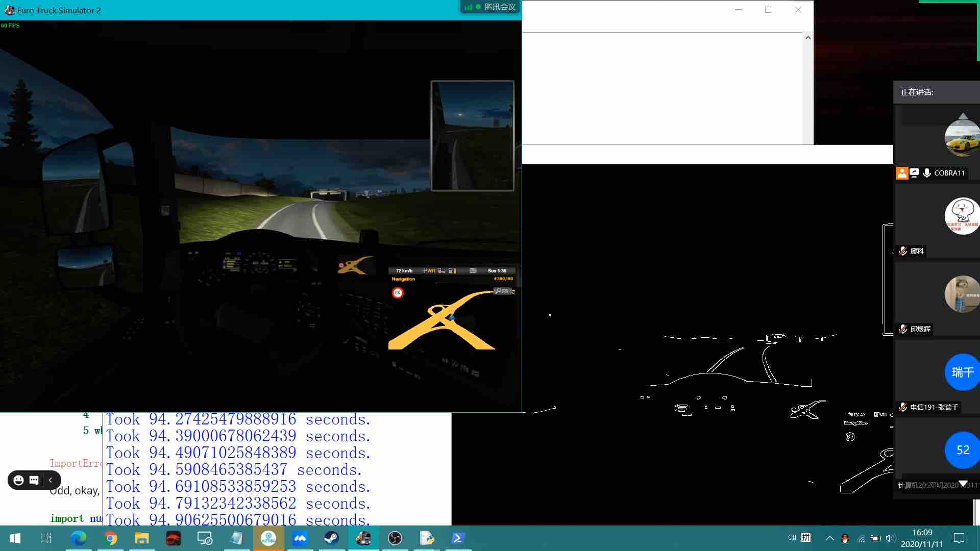Viewport: 980px width, 551px height.
Task: Open OBS Studio from the taskbar
Action: (395, 538)
